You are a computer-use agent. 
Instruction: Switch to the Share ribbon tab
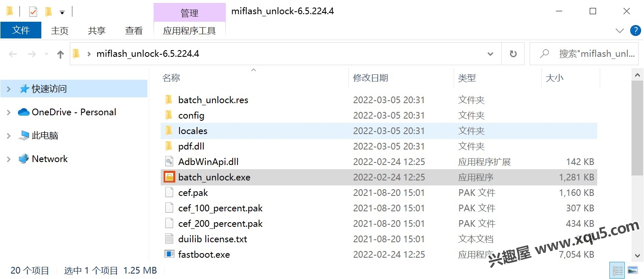click(x=97, y=30)
